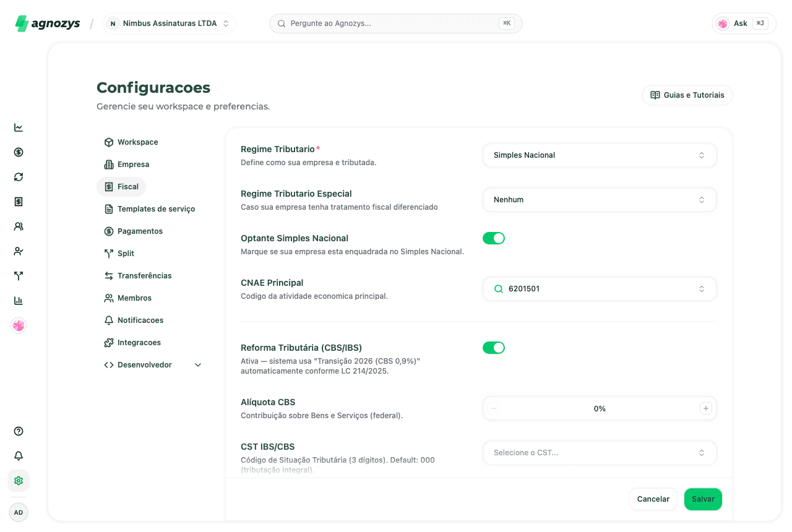The height and width of the screenshot is (532, 792).
Task: Open the help question-mark icon in sidebar
Action: pyautogui.click(x=19, y=431)
